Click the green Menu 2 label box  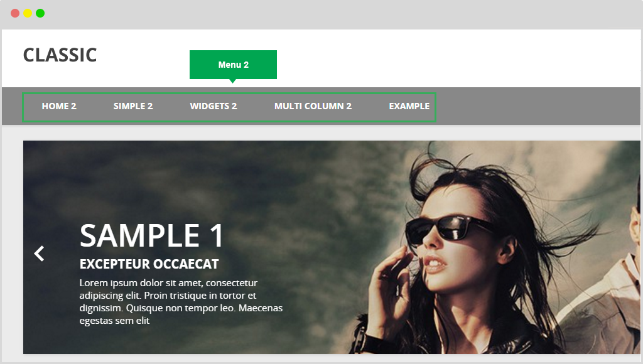[x=233, y=65]
